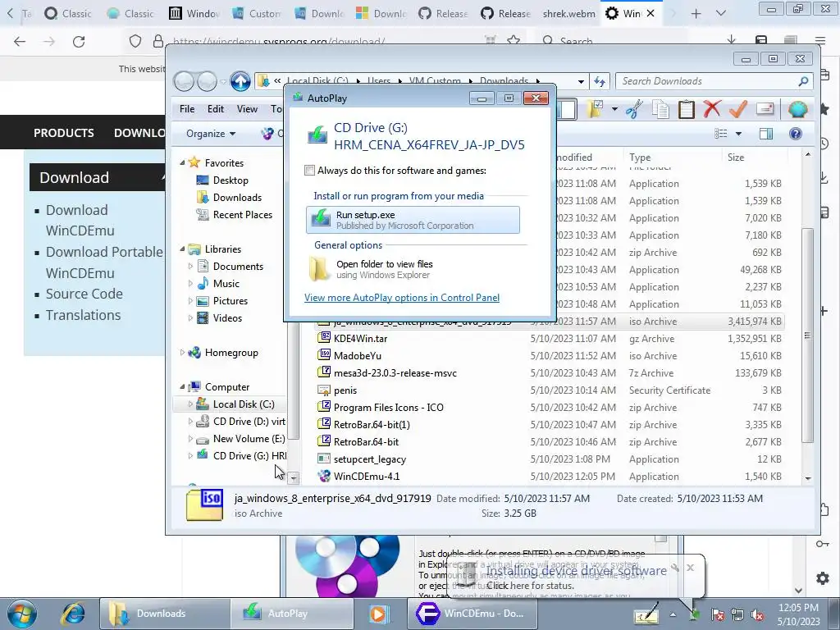Image resolution: width=840 pixels, height=630 pixels.
Task: Select RetroBar.64-bit(1) zip file
Action: (x=372, y=425)
